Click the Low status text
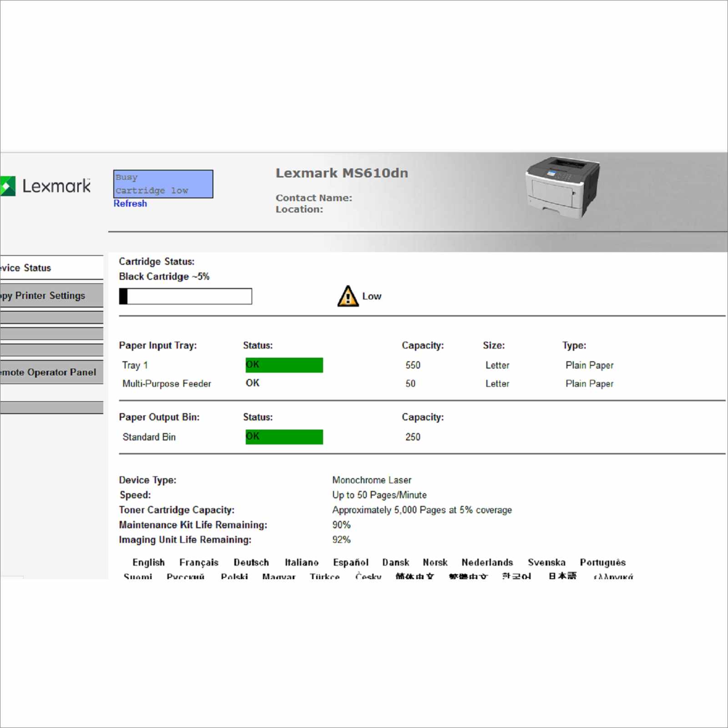The image size is (728, 728). [372, 296]
